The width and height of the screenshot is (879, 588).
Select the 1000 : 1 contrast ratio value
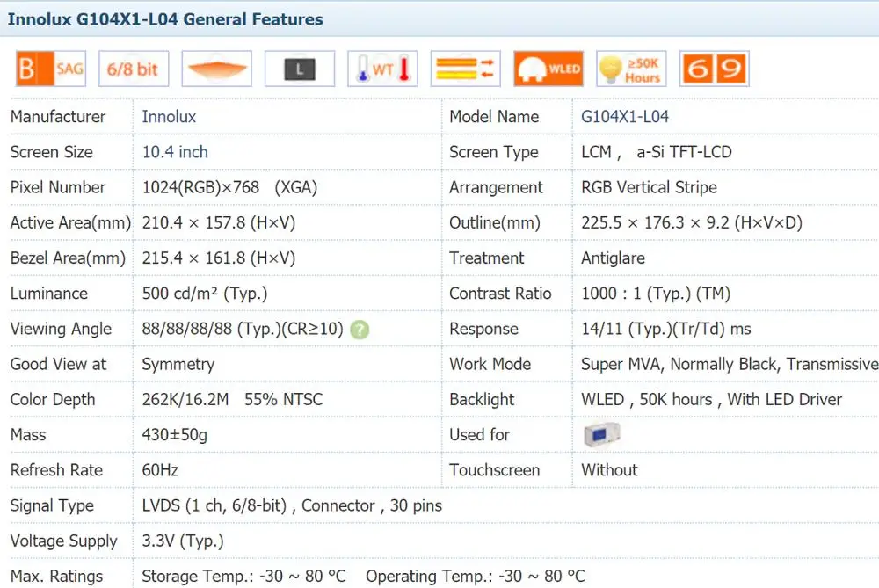(656, 294)
